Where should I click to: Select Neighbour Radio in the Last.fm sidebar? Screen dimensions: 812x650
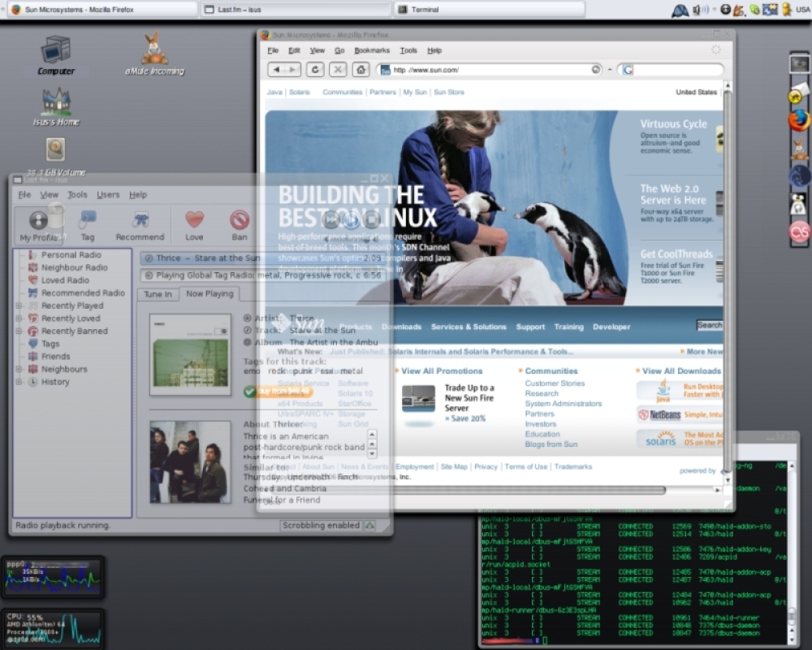(x=74, y=267)
